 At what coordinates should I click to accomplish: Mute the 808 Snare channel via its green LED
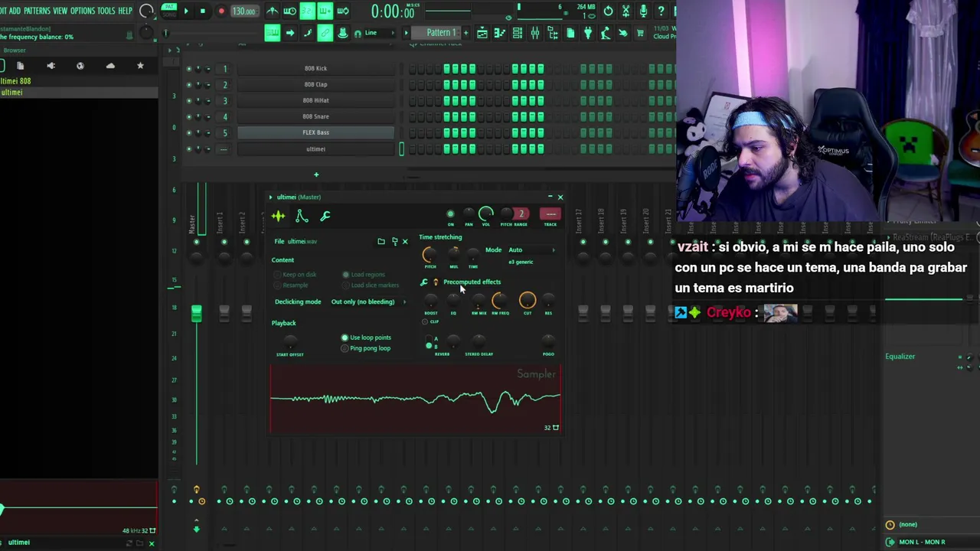189,116
